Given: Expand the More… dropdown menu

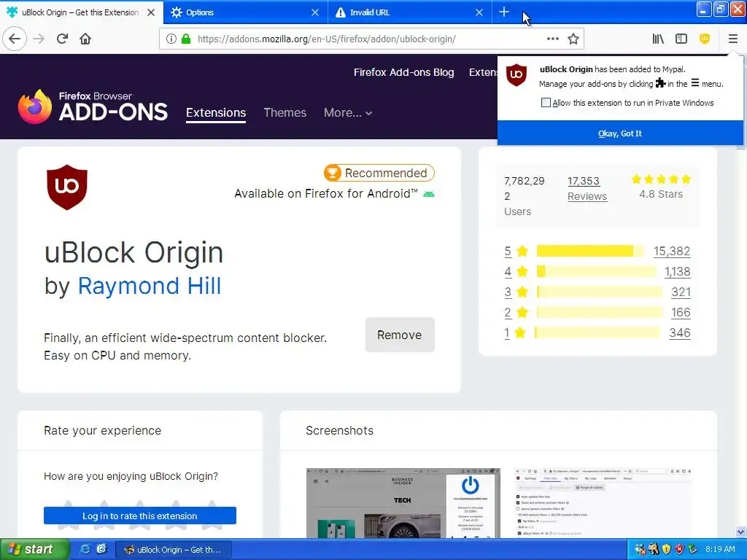Looking at the screenshot, I should tap(348, 113).
